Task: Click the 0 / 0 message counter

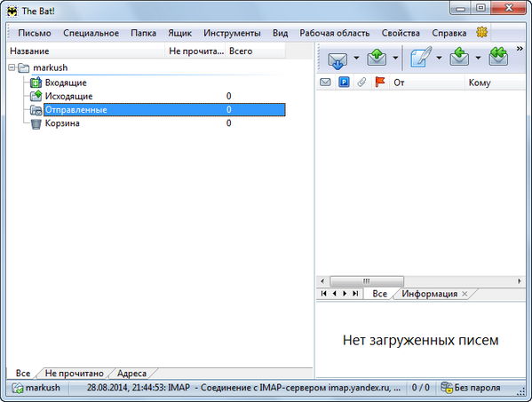Action: [420, 388]
